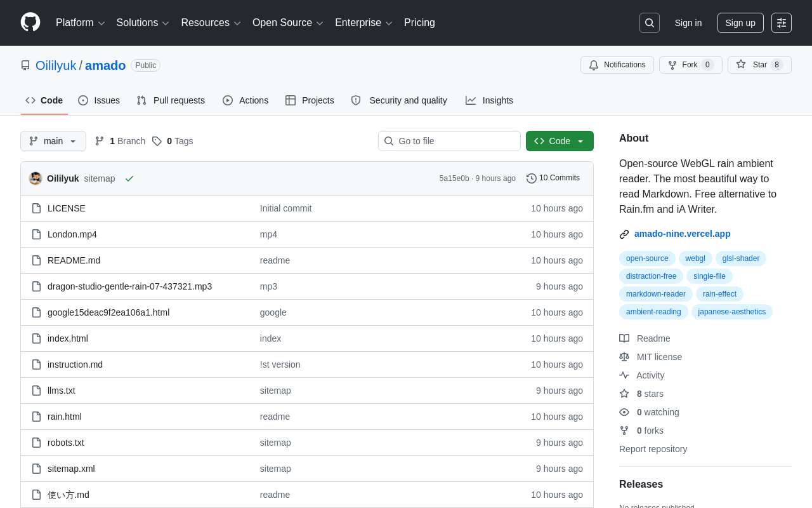Open the main branch selector dropdown
Image resolution: width=812 pixels, height=508 pixels.
pyautogui.click(x=53, y=141)
